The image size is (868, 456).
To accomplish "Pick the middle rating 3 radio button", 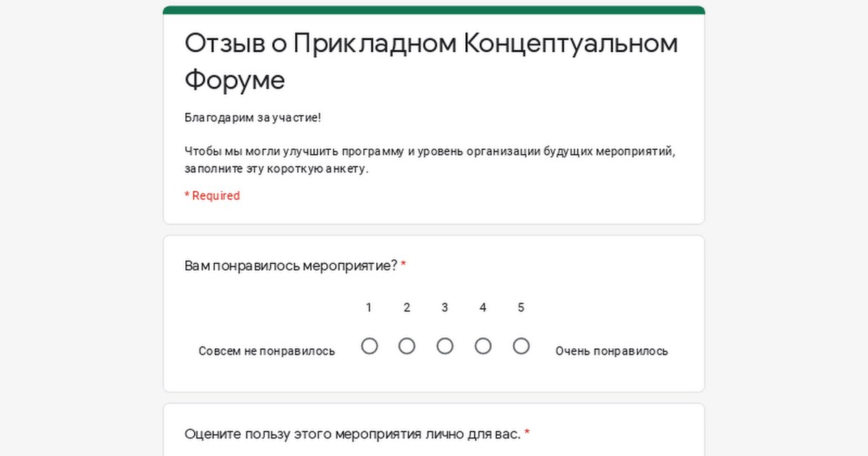I will [x=445, y=346].
